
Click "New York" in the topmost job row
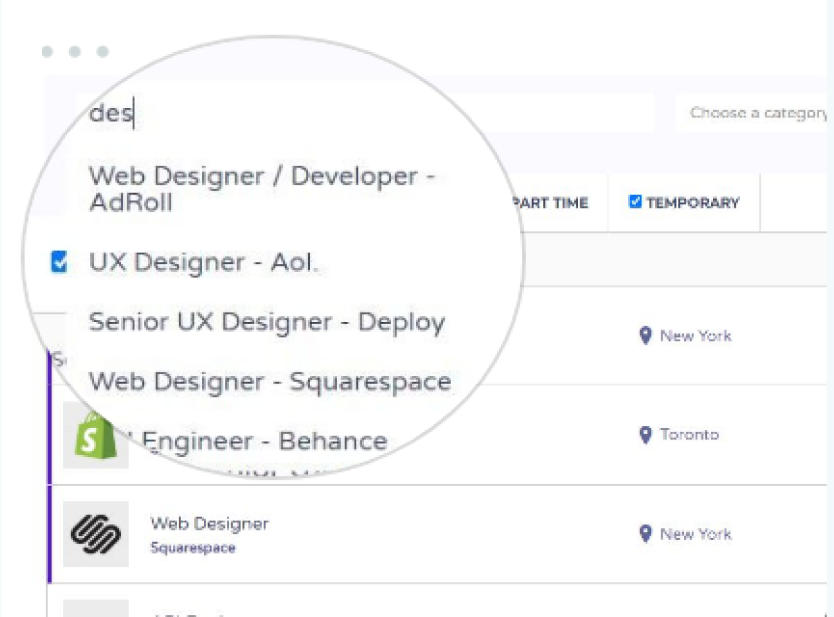(696, 336)
